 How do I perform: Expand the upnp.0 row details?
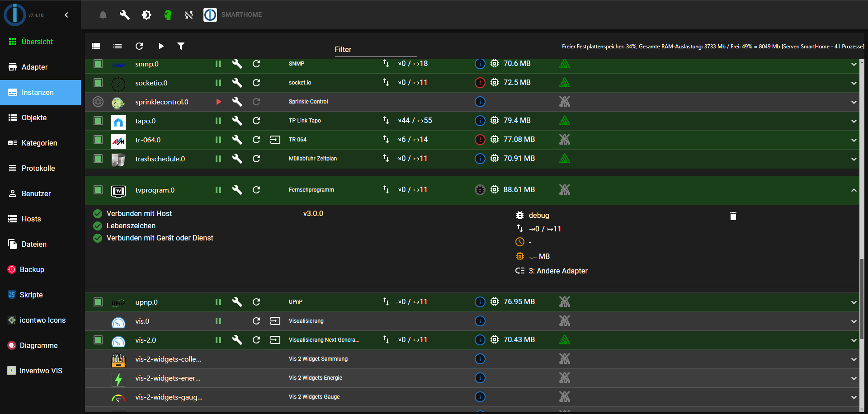(854, 302)
